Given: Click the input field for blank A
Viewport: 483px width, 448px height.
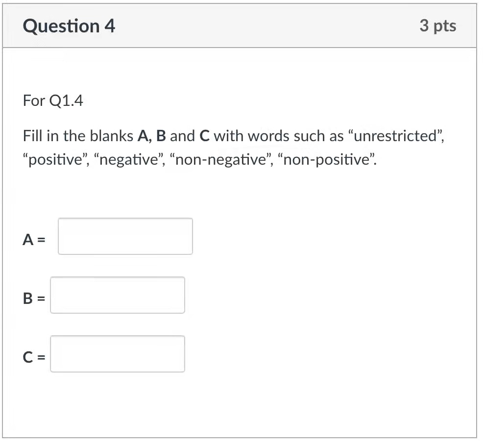Looking at the screenshot, I should pyautogui.click(x=125, y=236).
